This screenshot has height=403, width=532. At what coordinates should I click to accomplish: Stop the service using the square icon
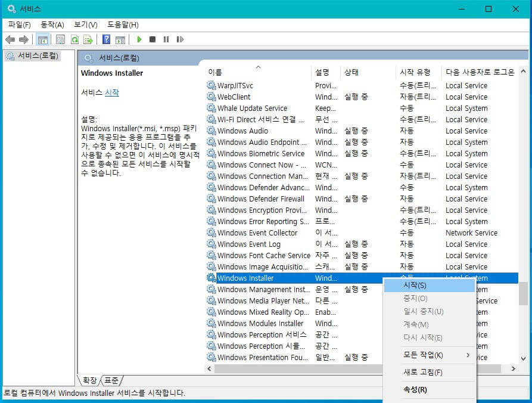coord(153,39)
